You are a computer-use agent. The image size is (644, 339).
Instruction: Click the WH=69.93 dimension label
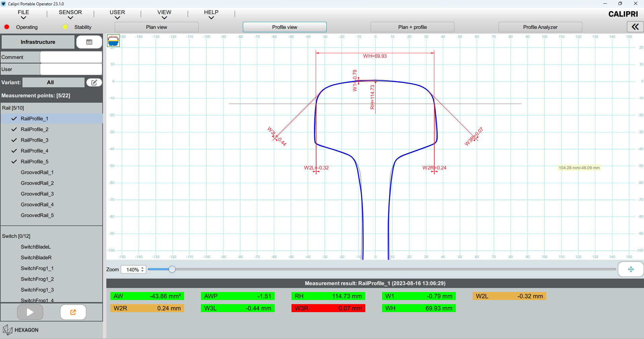point(375,56)
